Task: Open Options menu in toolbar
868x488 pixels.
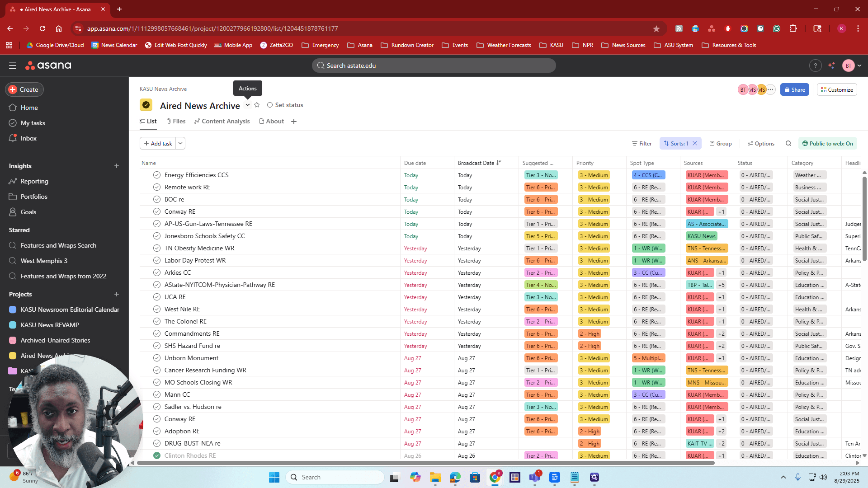Action: pos(761,143)
